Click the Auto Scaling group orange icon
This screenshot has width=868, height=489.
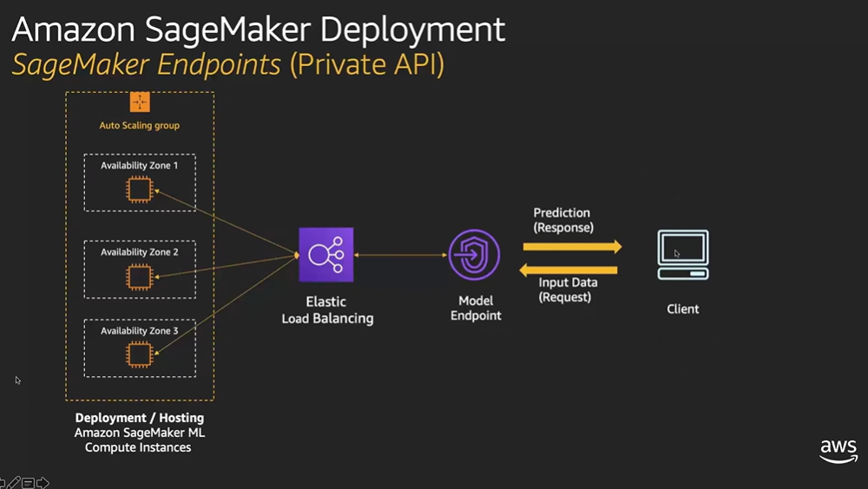point(140,102)
